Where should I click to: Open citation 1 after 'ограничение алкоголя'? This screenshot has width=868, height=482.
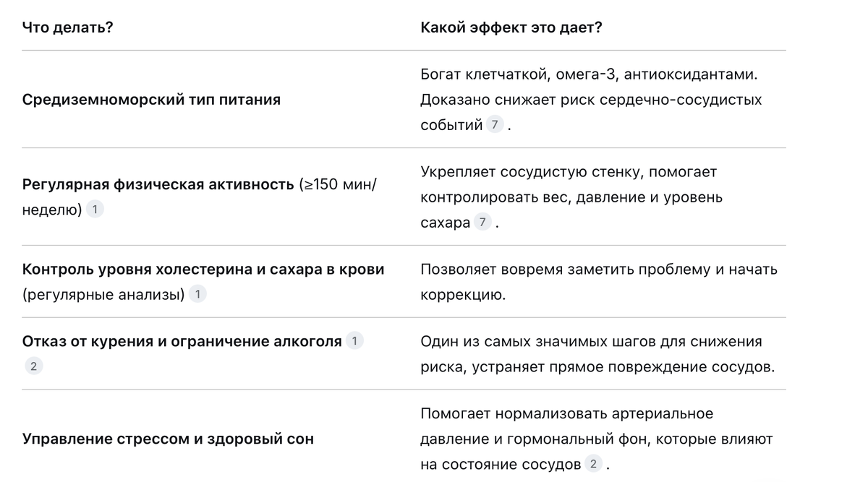[354, 341]
